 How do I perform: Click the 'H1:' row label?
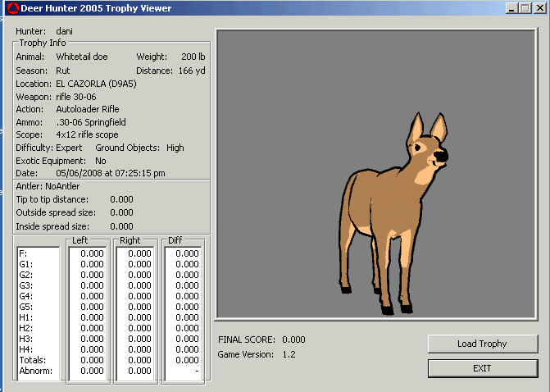(x=26, y=317)
